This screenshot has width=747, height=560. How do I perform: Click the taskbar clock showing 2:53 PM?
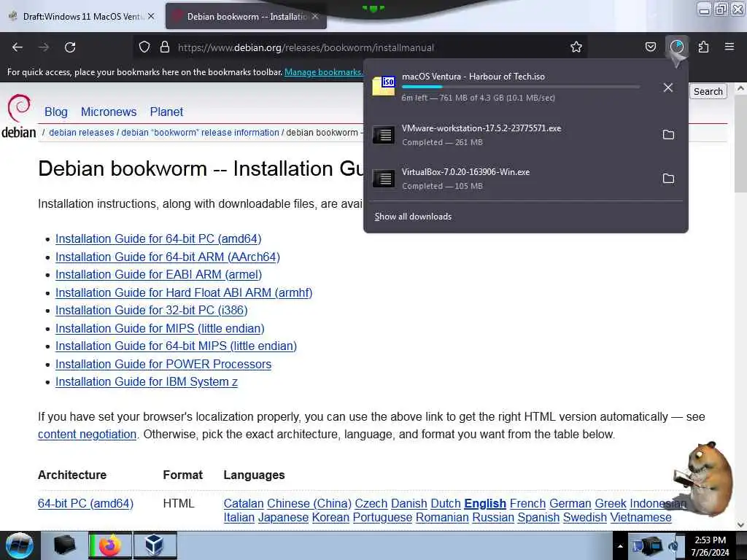point(710,546)
